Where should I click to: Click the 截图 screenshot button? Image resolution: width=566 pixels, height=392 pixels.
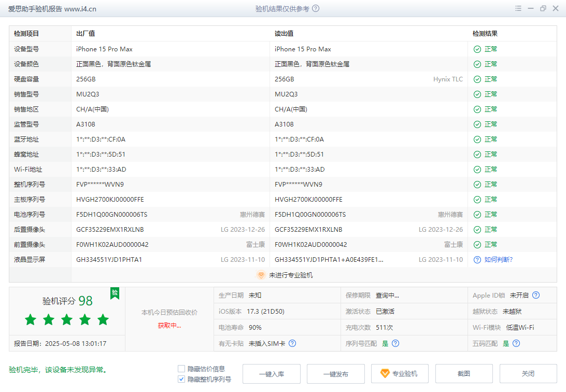(x=464, y=374)
